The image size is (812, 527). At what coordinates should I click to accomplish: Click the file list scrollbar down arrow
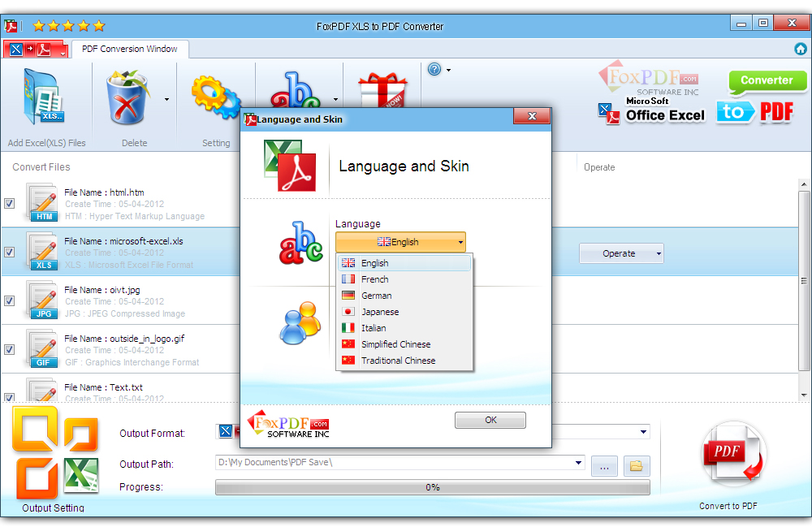[804, 395]
